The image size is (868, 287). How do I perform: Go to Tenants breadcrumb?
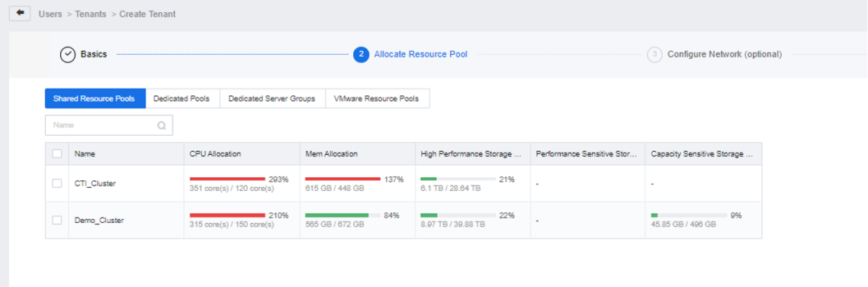91,15
